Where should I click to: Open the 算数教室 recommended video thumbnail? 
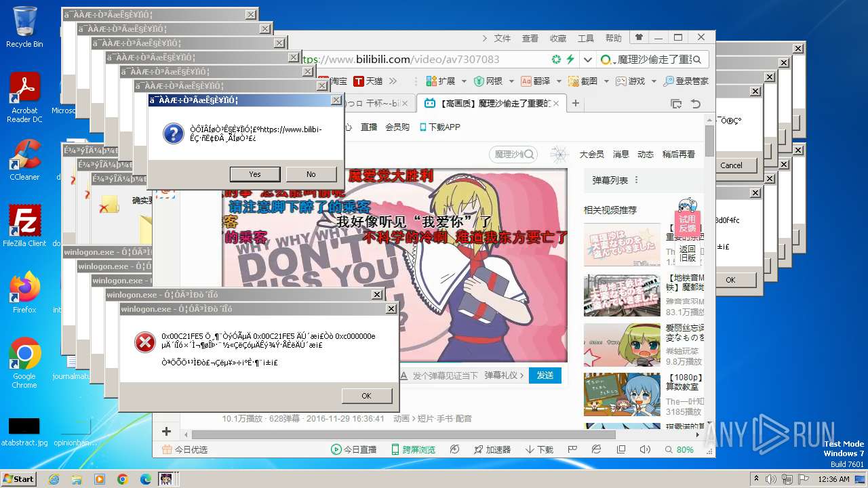click(x=622, y=394)
